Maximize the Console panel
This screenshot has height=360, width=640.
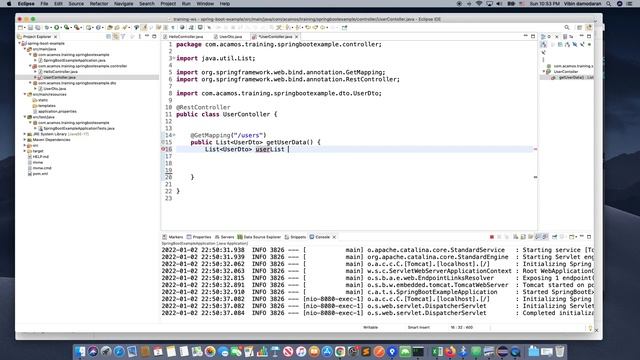point(589,237)
